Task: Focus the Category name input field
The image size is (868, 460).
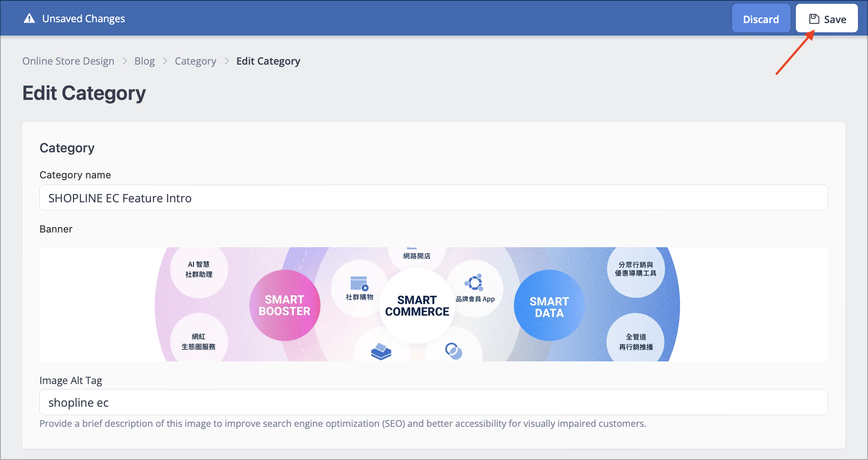Action: [x=434, y=198]
